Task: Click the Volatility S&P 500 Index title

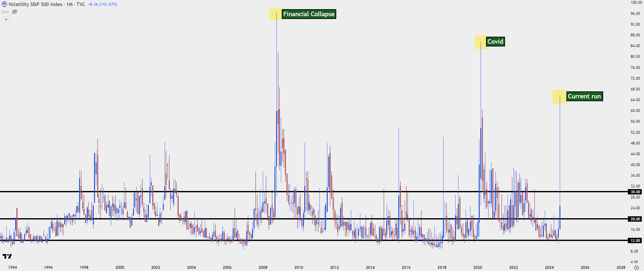Action: pyautogui.click(x=35, y=4)
